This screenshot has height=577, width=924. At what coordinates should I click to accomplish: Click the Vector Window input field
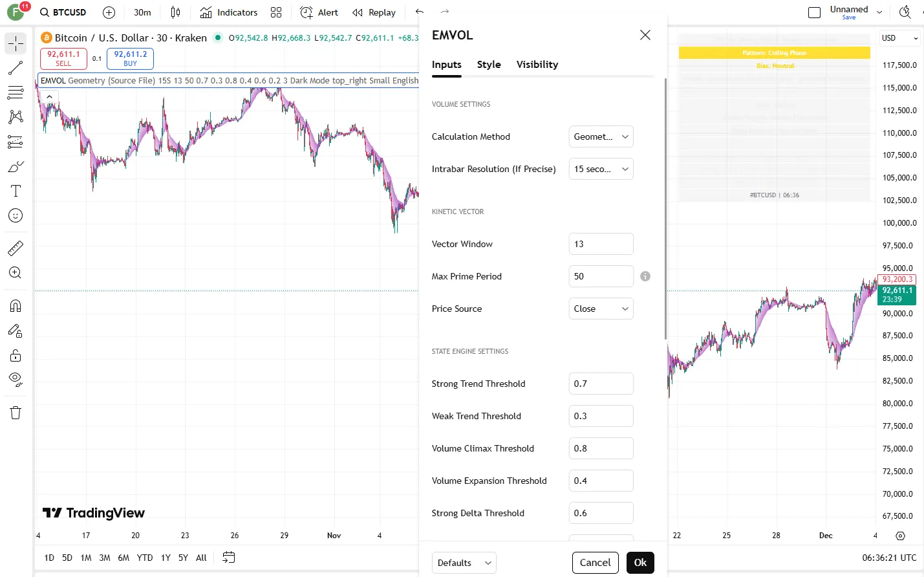601,244
